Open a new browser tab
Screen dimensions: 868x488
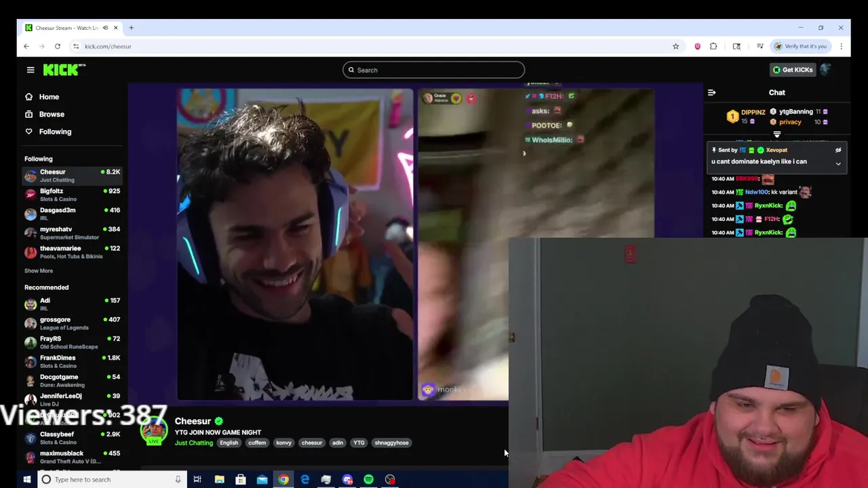click(x=131, y=28)
